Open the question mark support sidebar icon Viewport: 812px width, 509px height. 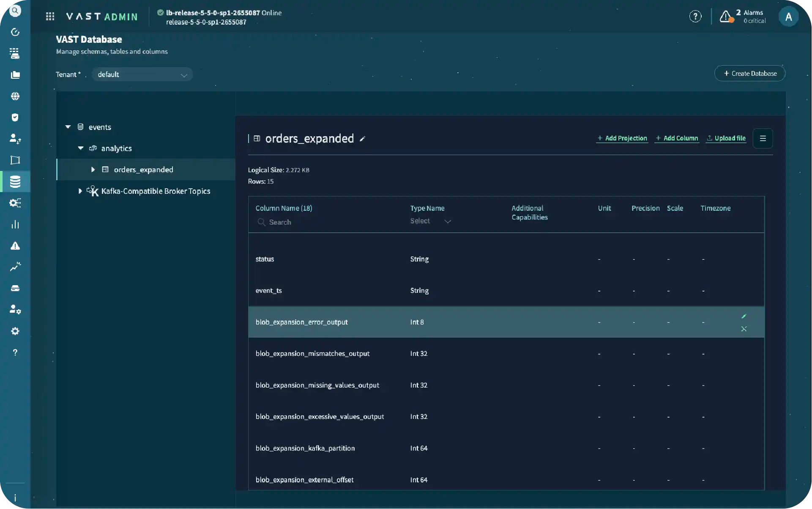tap(15, 352)
